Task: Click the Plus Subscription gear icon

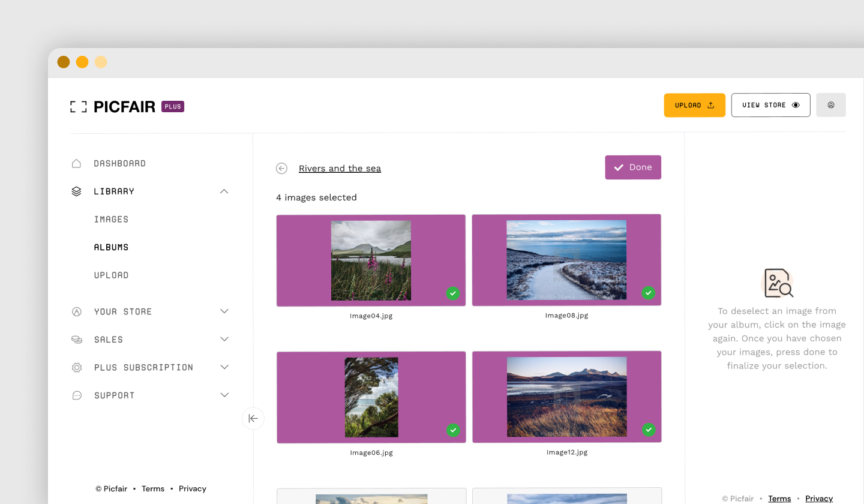Action: tap(76, 367)
